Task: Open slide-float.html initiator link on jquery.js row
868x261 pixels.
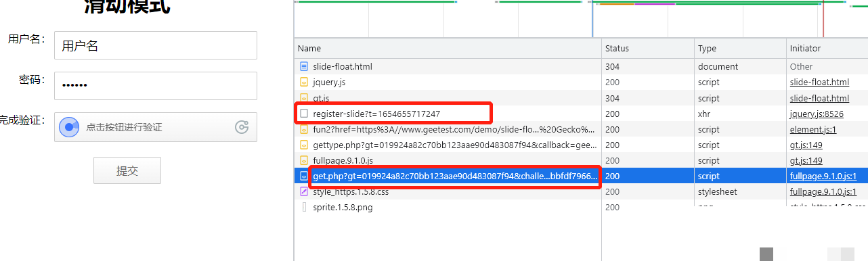Action: click(x=819, y=82)
